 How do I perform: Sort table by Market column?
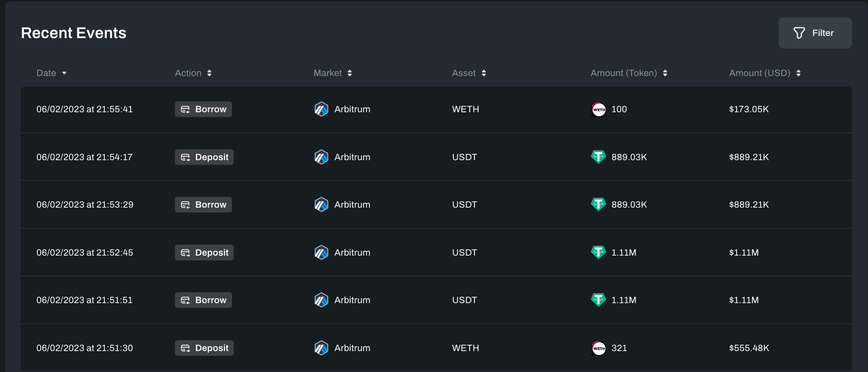(350, 73)
